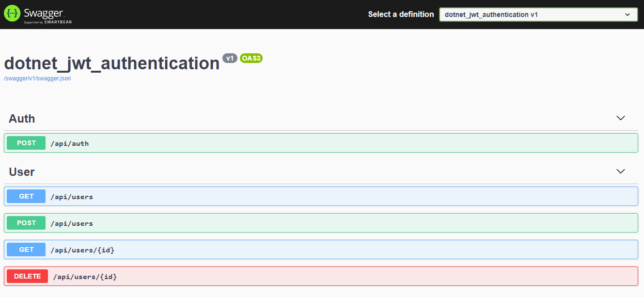
Task: Click the OAS3 badge
Action: [251, 58]
